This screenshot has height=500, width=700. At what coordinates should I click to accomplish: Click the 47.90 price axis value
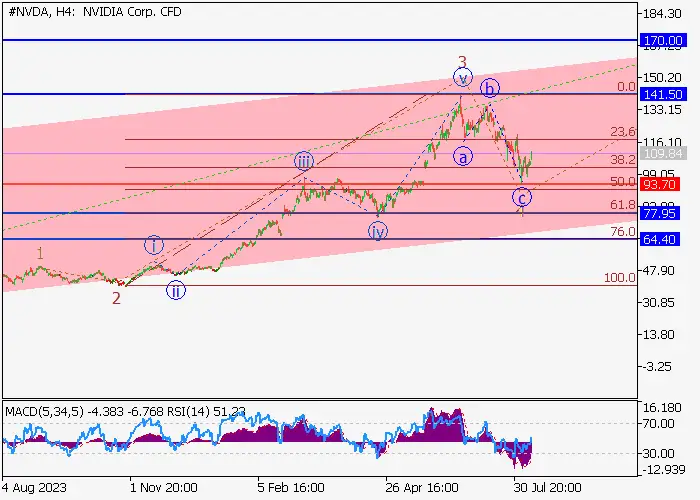click(659, 271)
